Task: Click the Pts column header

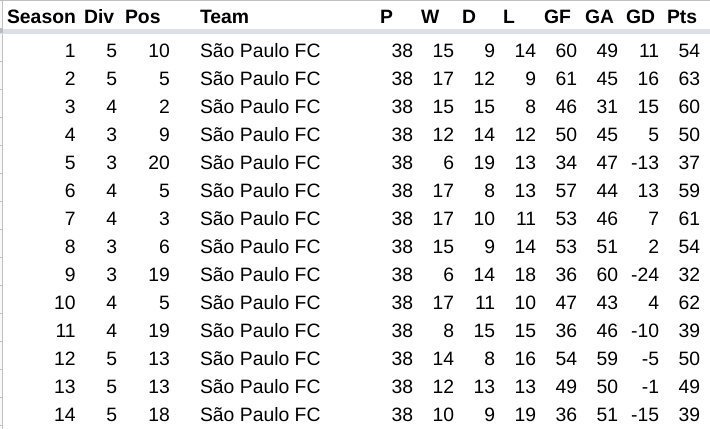Action: click(x=682, y=17)
